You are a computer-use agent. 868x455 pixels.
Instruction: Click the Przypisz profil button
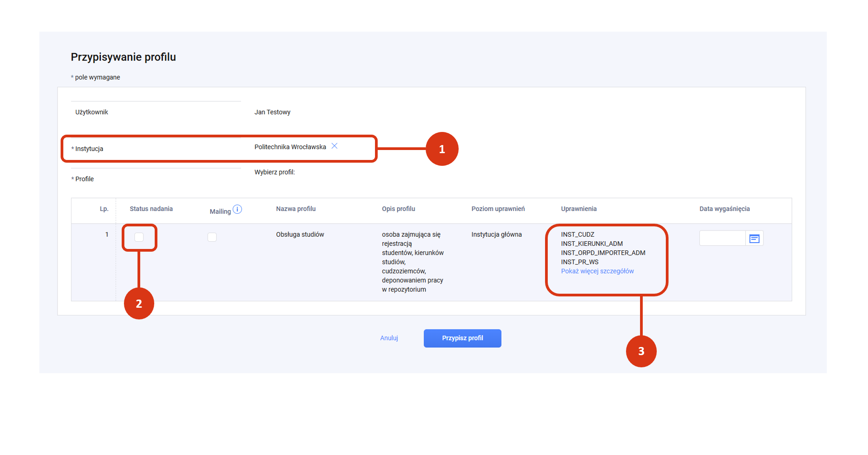click(462, 338)
